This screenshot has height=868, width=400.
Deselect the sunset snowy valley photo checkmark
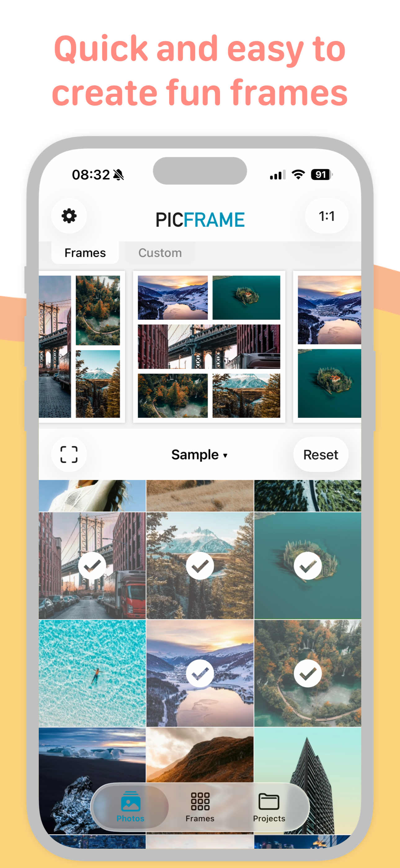pyautogui.click(x=200, y=674)
